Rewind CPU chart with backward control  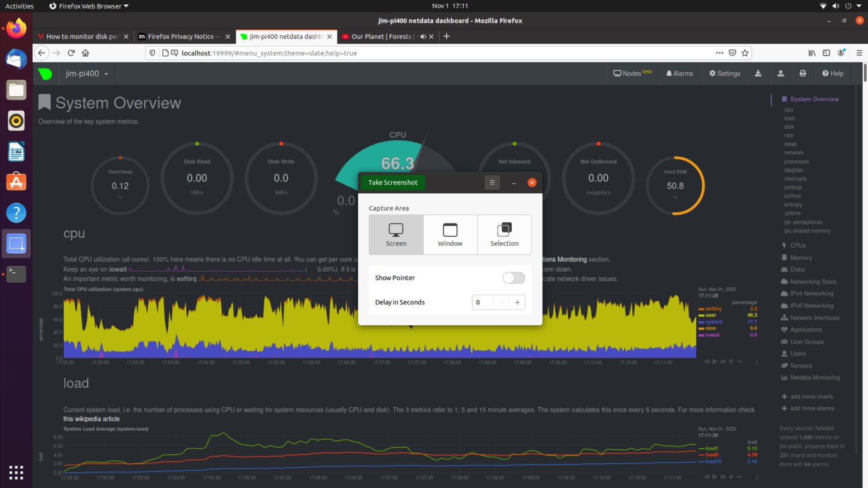[x=707, y=361]
